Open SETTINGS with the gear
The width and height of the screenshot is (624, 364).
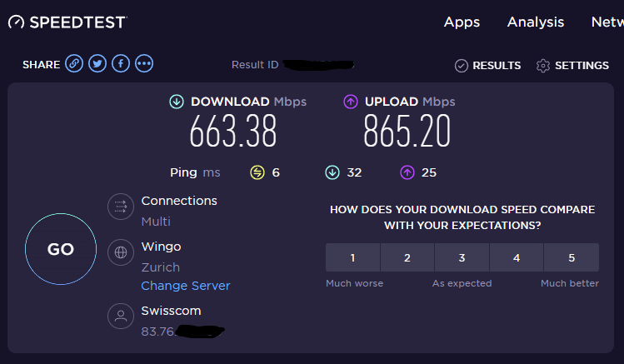(x=544, y=66)
